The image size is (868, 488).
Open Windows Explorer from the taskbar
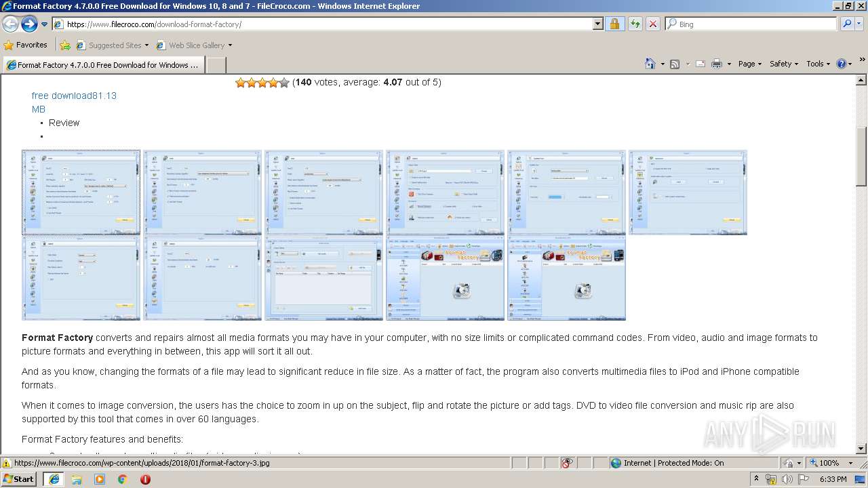tap(77, 479)
